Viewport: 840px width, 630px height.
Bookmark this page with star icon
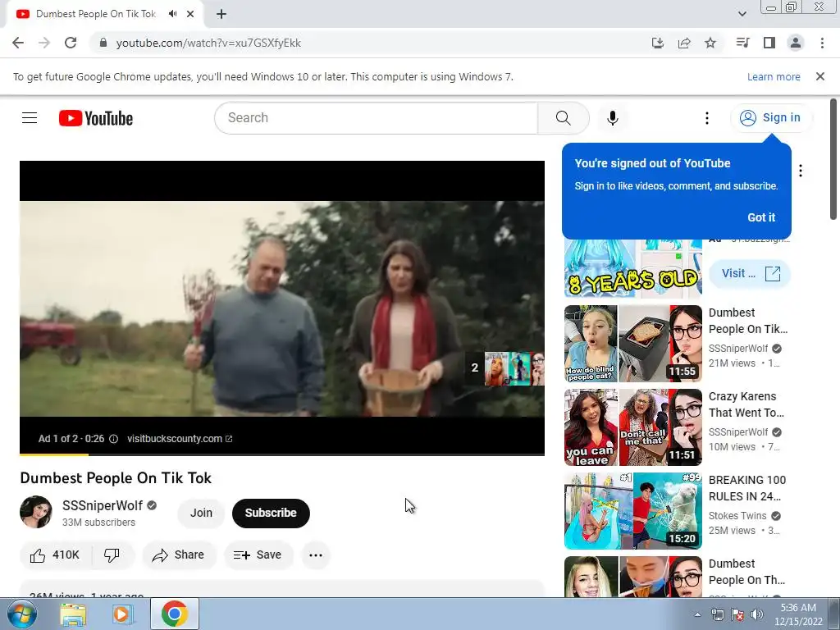(x=710, y=43)
